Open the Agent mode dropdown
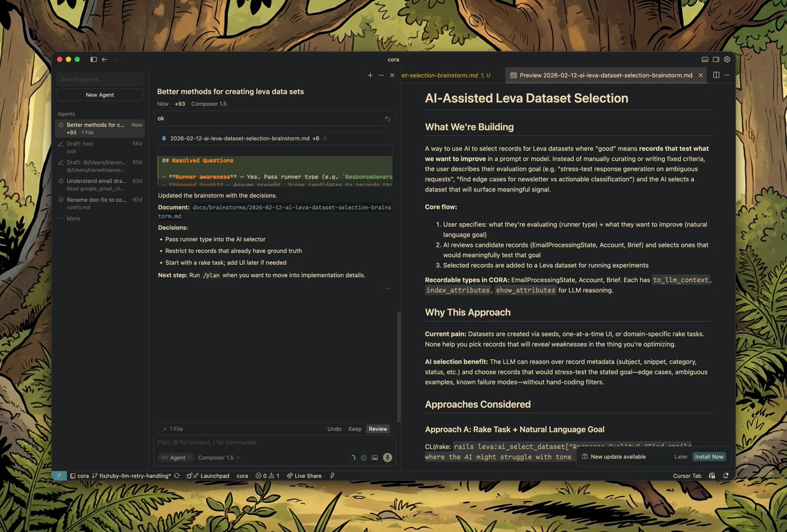The width and height of the screenshot is (787, 532). (x=176, y=458)
